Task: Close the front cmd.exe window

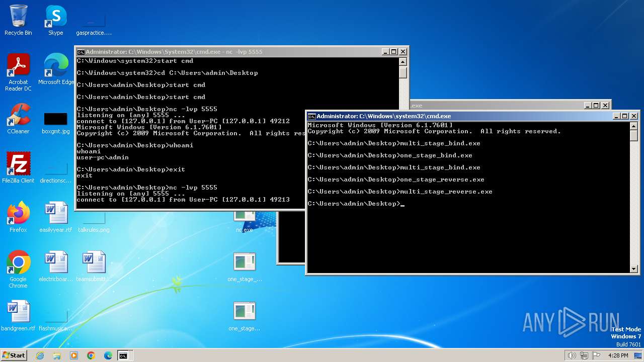Action: click(x=633, y=116)
